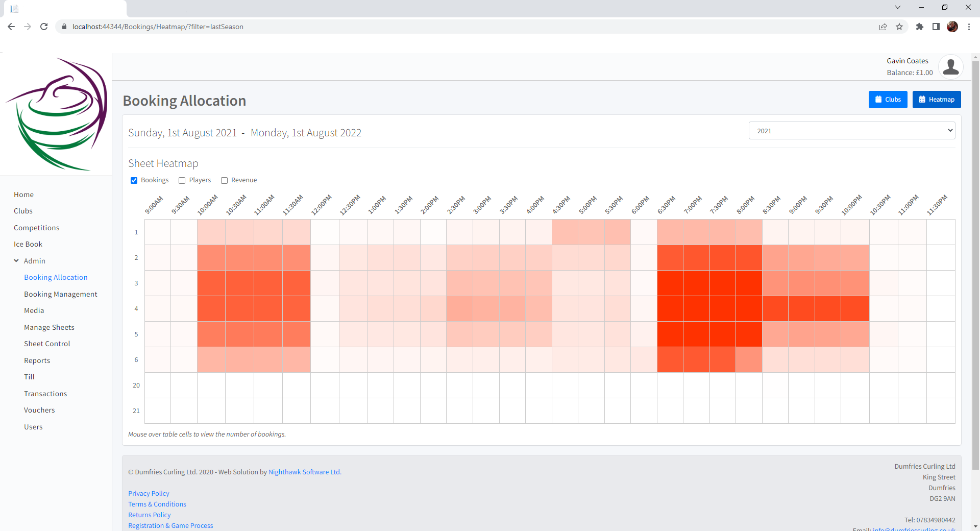Open the browser extensions puzzle icon
The image size is (980, 531).
pos(920,27)
